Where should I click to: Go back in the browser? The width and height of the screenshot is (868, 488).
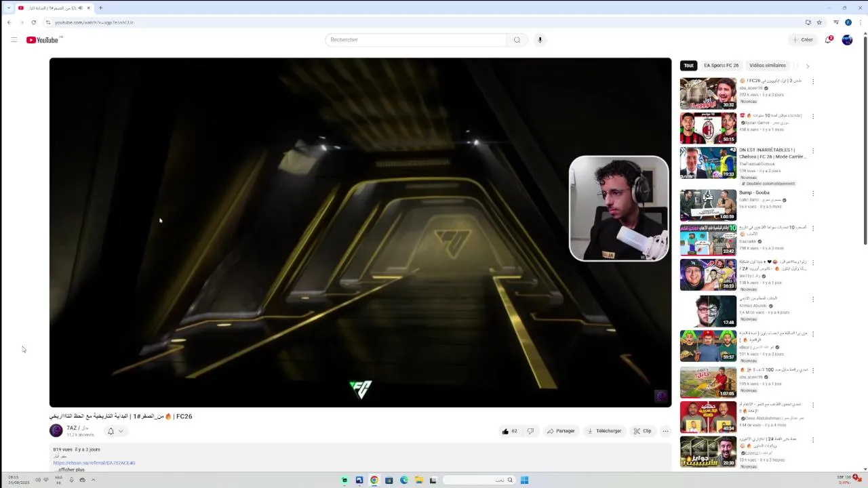coord(9,22)
